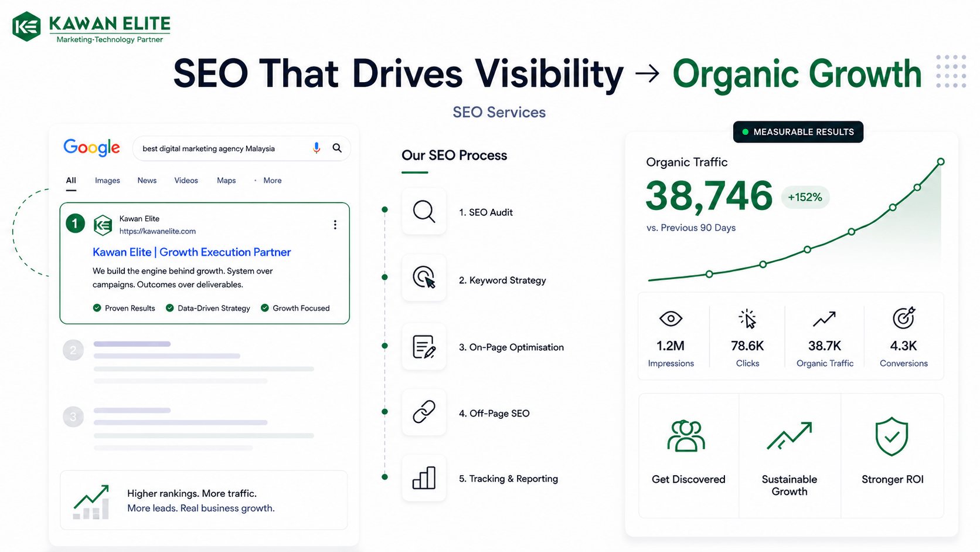Click the Google logo

91,148
